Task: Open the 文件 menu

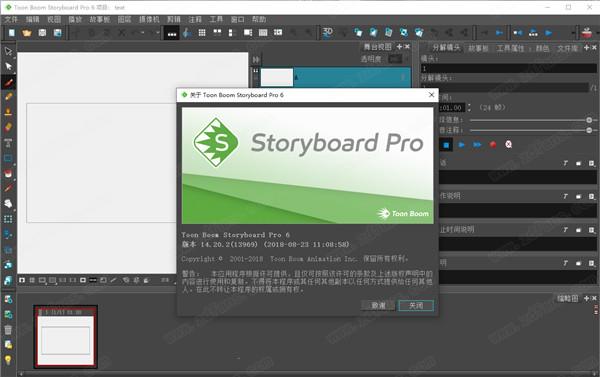Action: 11,19
